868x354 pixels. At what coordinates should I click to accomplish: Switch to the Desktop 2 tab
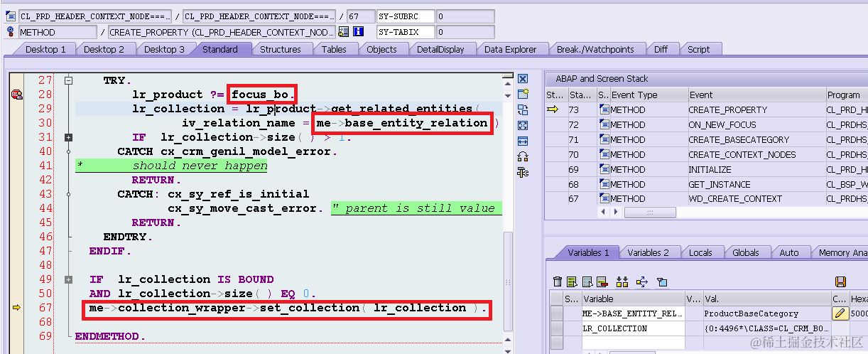(x=104, y=49)
